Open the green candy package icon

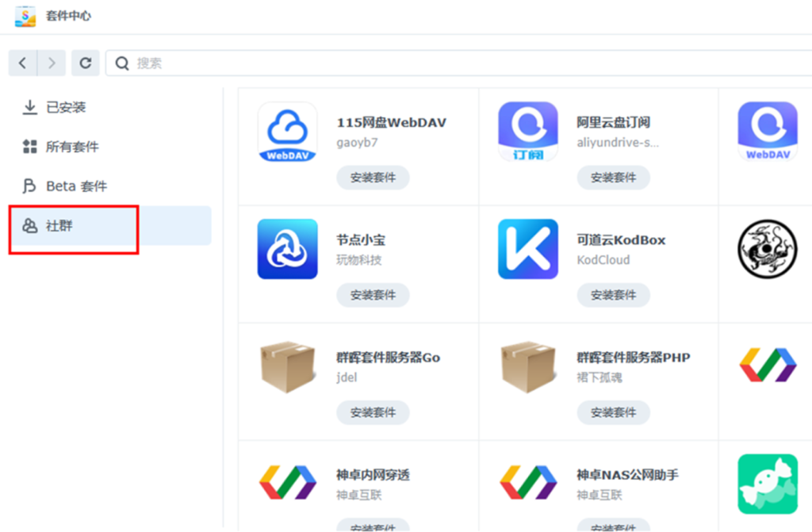click(768, 484)
